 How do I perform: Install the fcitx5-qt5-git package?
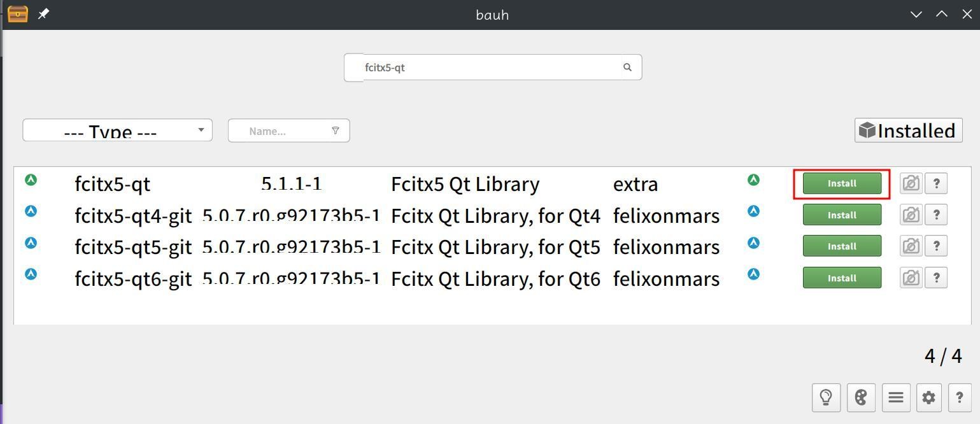(841, 246)
